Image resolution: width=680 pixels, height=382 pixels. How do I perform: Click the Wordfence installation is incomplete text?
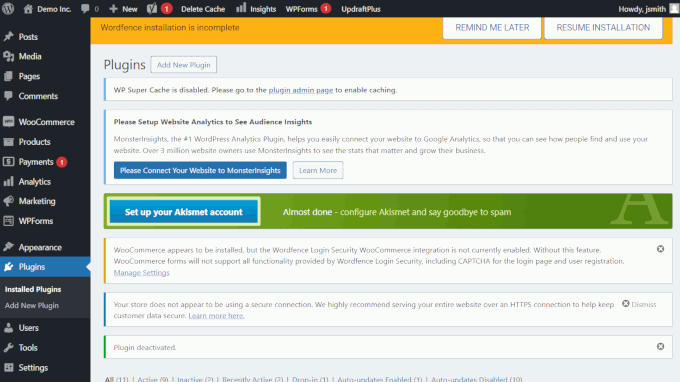click(170, 28)
